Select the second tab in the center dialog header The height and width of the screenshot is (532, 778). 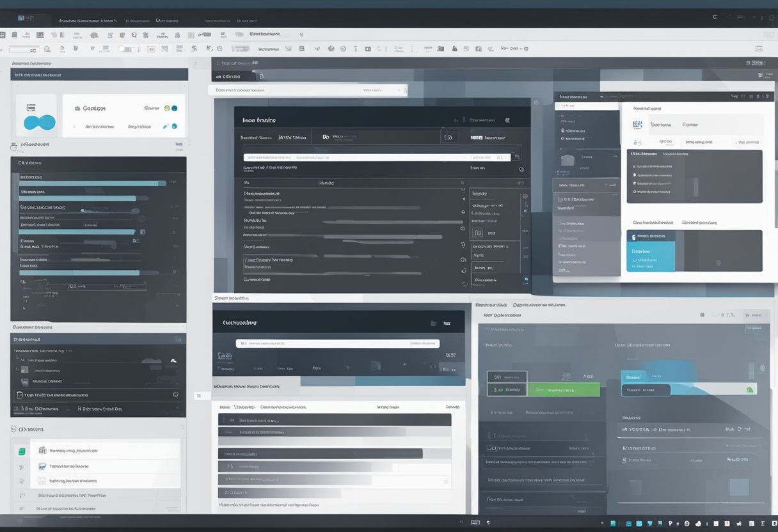pyautogui.click(x=293, y=137)
